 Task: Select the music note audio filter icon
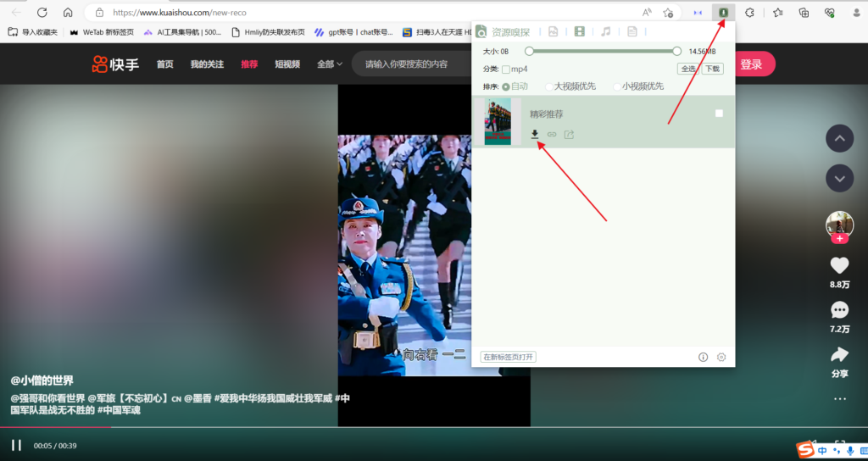tap(606, 32)
